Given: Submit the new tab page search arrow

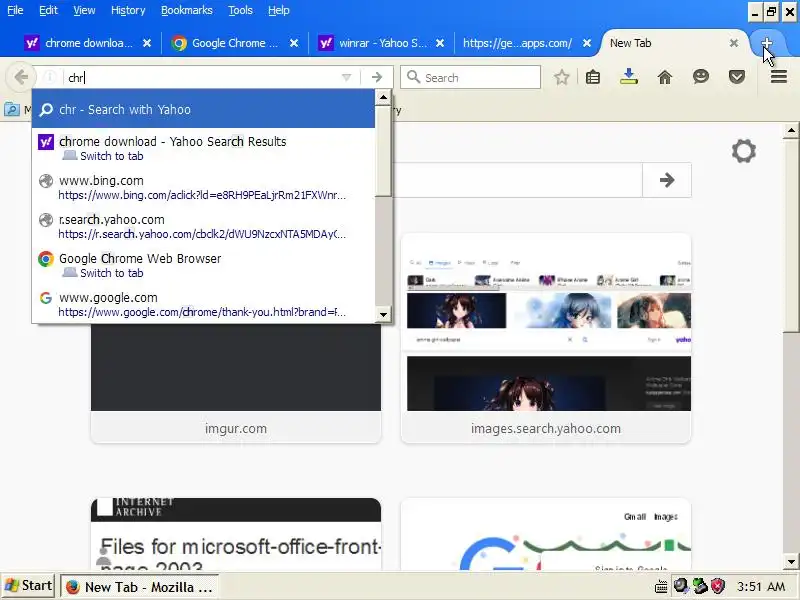Looking at the screenshot, I should 666,180.
